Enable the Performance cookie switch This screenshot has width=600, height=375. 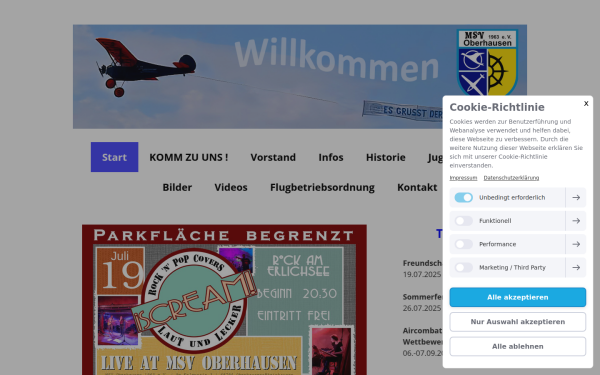463,244
